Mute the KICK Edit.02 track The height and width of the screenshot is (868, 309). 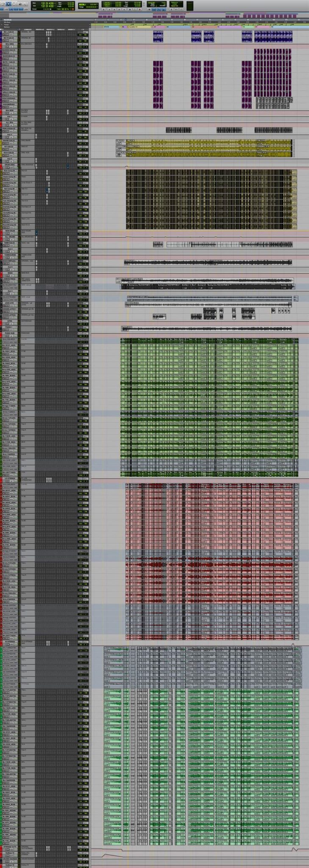point(8,156)
